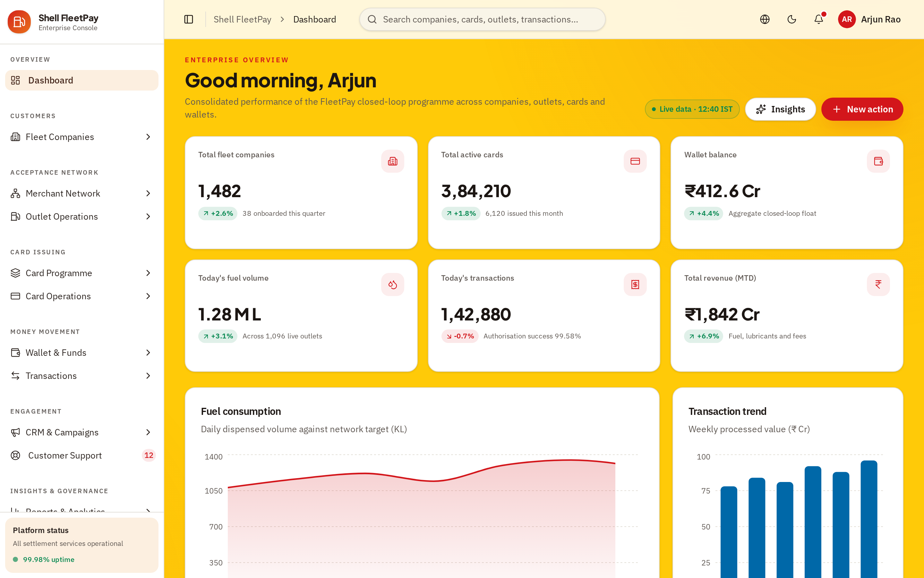Click the Total fleet companies building icon

click(392, 161)
